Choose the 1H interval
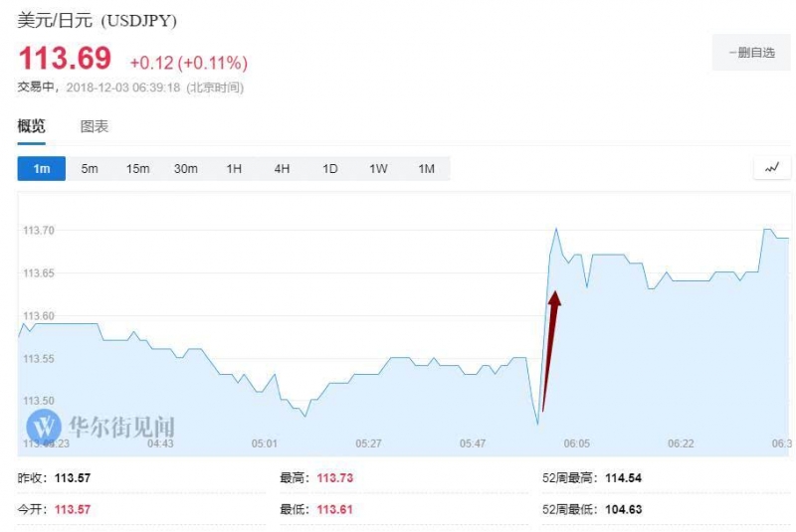The width and height of the screenshot is (796, 532). click(234, 168)
